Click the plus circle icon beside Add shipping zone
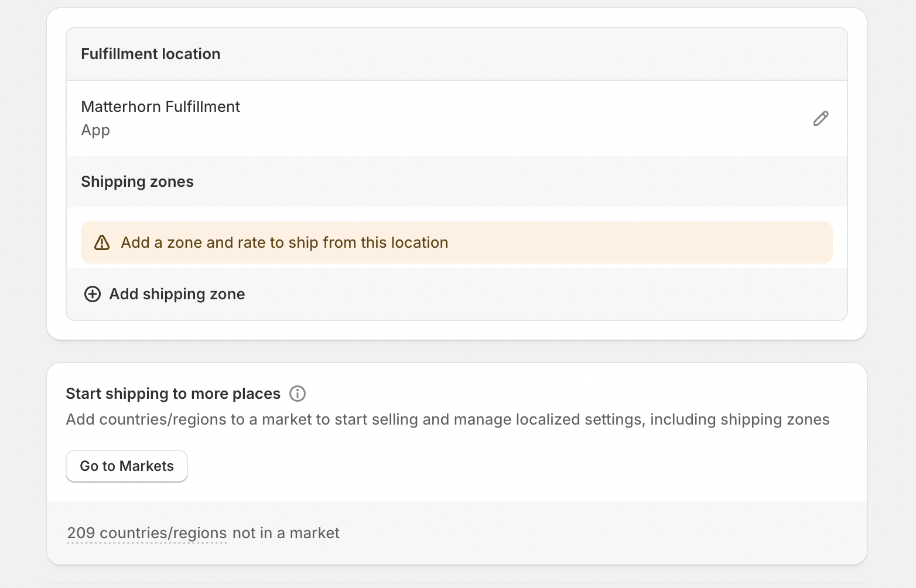 93,294
